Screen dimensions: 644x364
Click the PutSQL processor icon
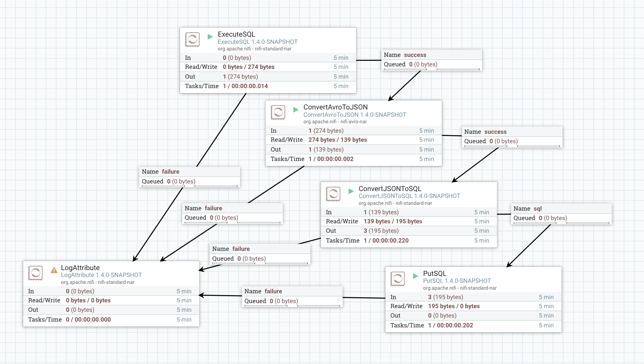tap(398, 279)
